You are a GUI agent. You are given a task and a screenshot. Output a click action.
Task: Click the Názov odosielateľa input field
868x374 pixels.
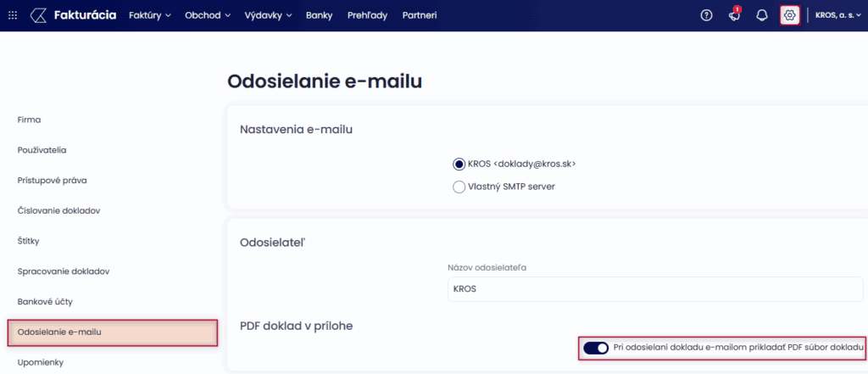(x=656, y=288)
